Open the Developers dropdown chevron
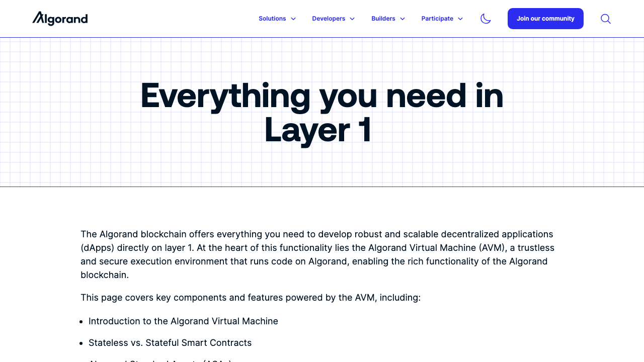644x362 pixels. pos(352,19)
